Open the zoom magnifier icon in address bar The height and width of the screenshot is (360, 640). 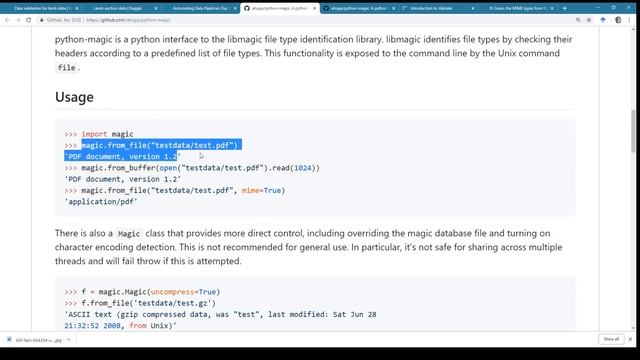(x=578, y=20)
